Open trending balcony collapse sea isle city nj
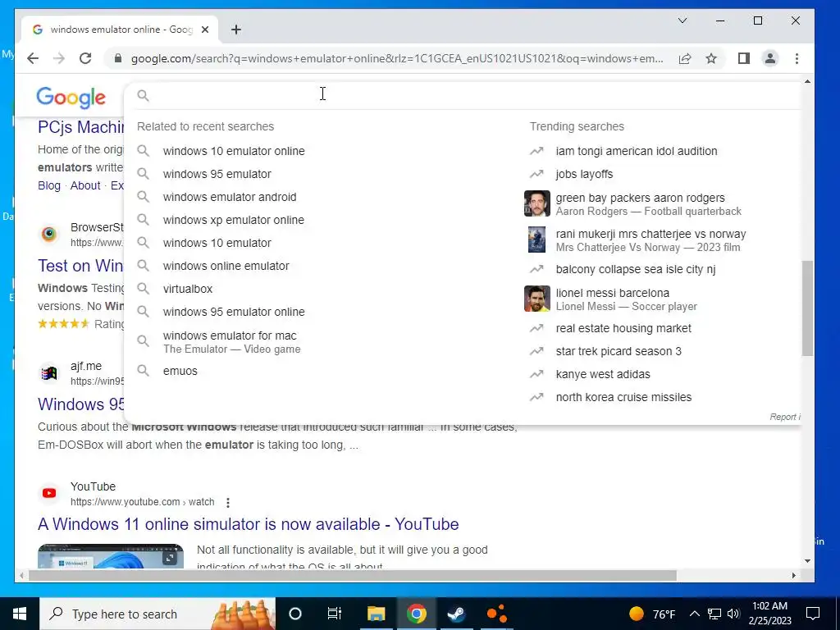The image size is (840, 630). [636, 269]
